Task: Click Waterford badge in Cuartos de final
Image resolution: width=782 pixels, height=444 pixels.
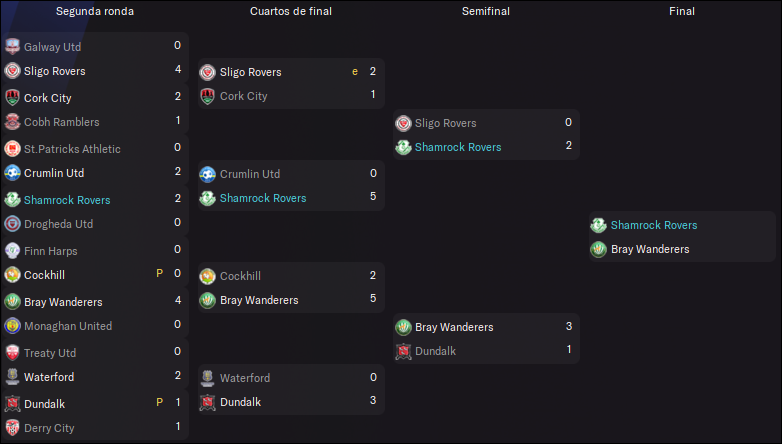Action: pyautogui.click(x=207, y=378)
